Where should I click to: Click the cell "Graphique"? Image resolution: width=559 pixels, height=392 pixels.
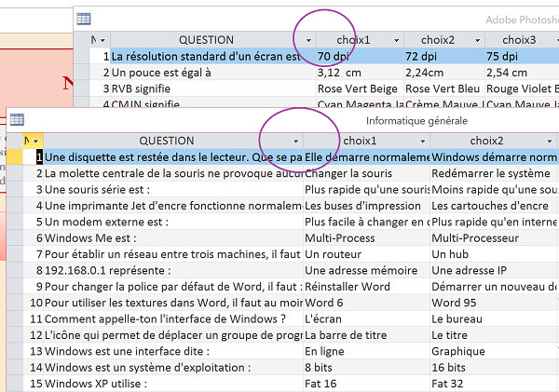tap(495, 351)
